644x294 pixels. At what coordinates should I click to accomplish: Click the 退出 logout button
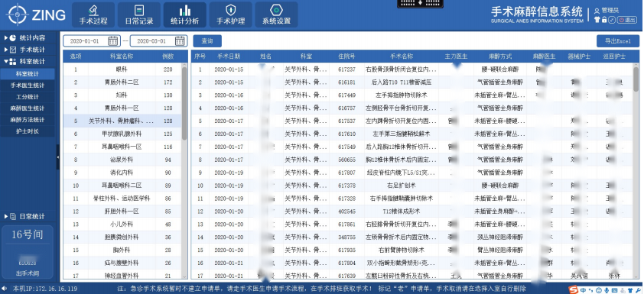[626, 20]
